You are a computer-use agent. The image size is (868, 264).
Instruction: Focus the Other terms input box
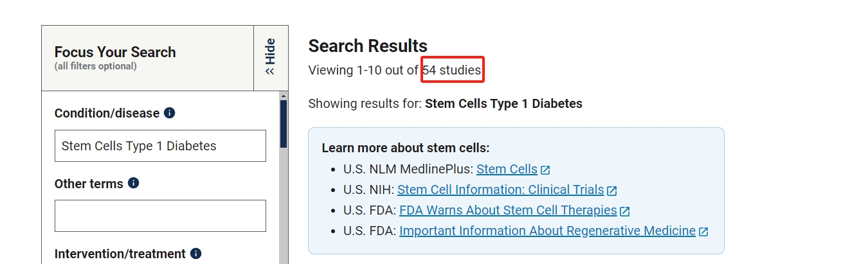[160, 216]
